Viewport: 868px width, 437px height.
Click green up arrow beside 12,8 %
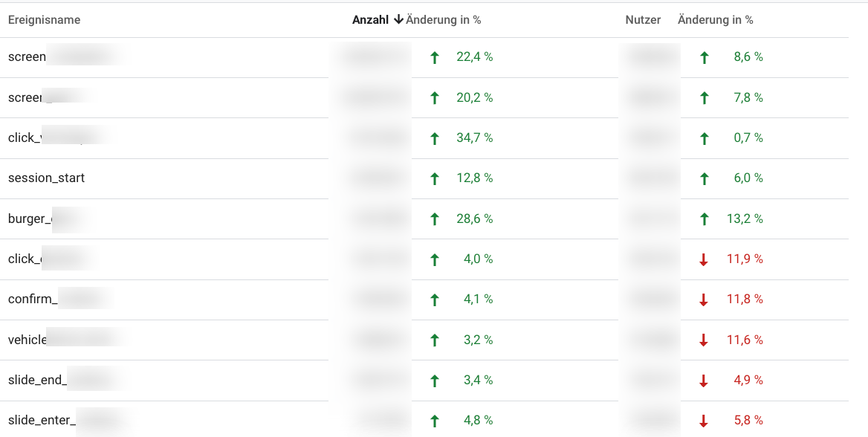point(435,179)
